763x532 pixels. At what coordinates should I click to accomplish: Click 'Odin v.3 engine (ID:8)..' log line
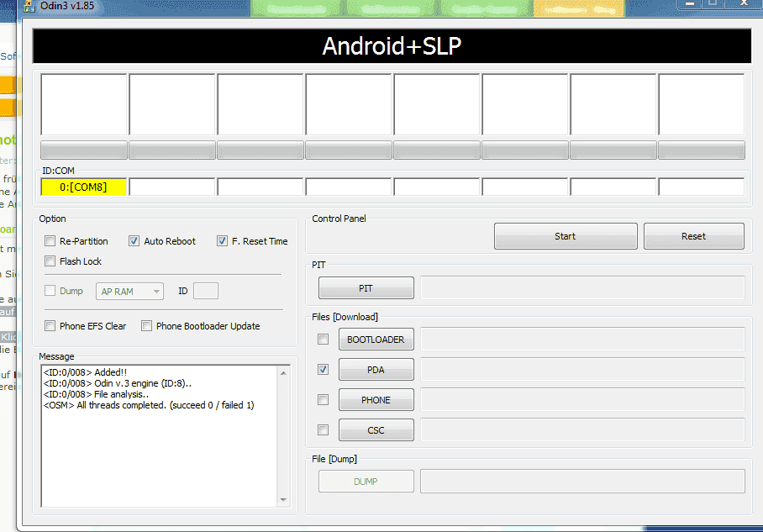[118, 383]
